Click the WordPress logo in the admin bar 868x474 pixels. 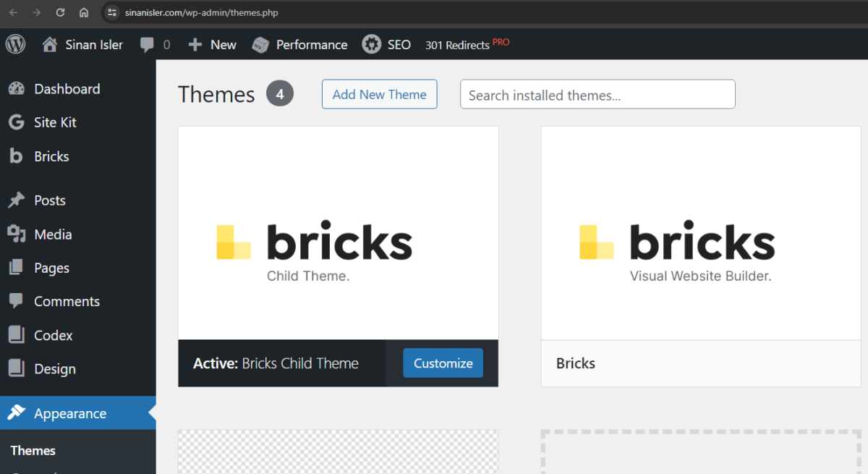(15, 44)
